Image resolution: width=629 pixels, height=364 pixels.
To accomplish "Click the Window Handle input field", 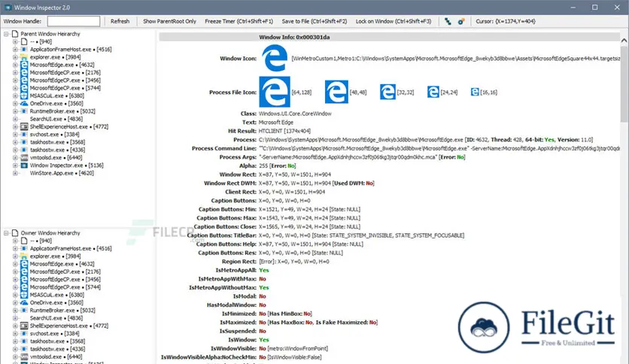I will point(74,21).
